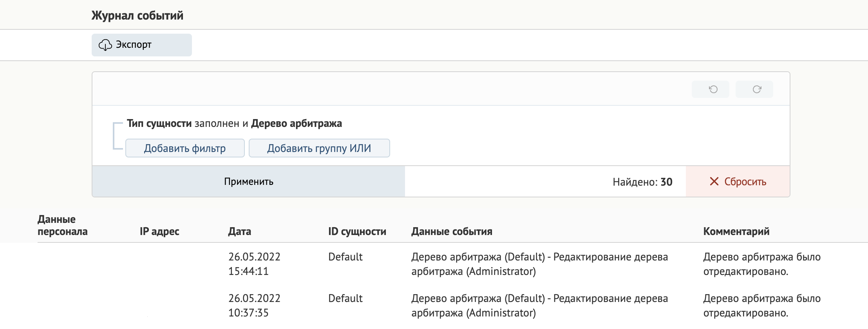The height and width of the screenshot is (329, 868).
Task: Redo filter change with clockwise arrow icon
Action: [754, 89]
